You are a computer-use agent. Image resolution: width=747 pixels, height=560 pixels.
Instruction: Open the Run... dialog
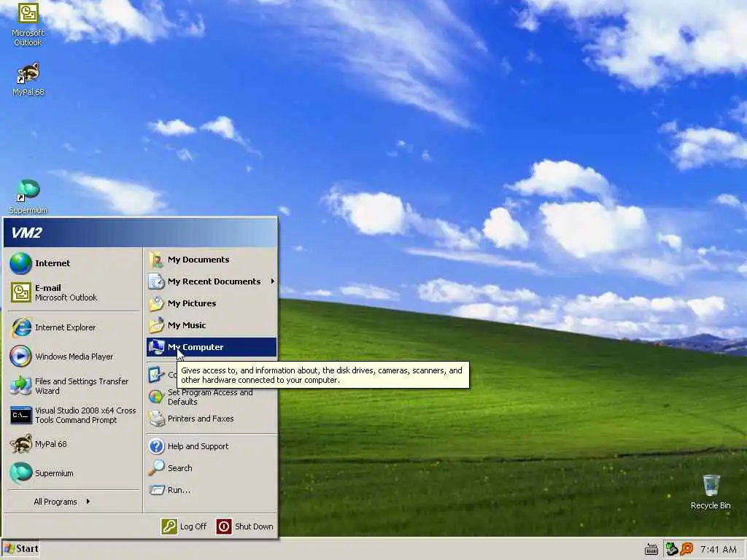pyautogui.click(x=212, y=490)
